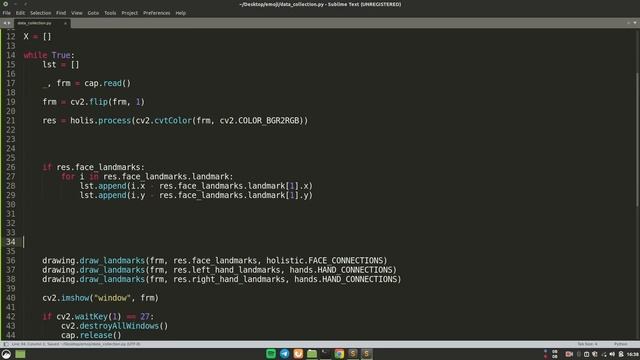Switch to second Sublime Text taskbar icon
Screen dimensions: 640x360
click(367, 354)
